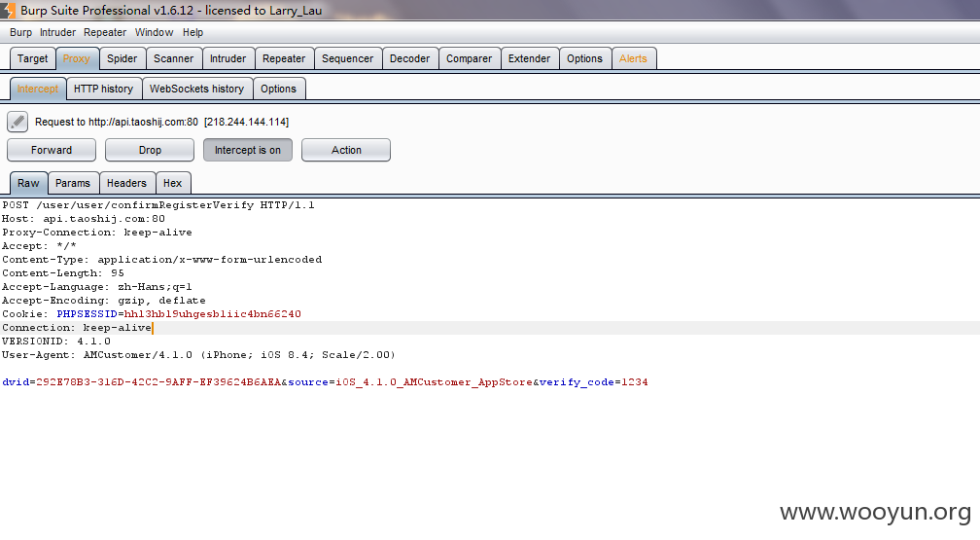Click the Content-Length: 95 header line
980x540 pixels.
coord(62,273)
